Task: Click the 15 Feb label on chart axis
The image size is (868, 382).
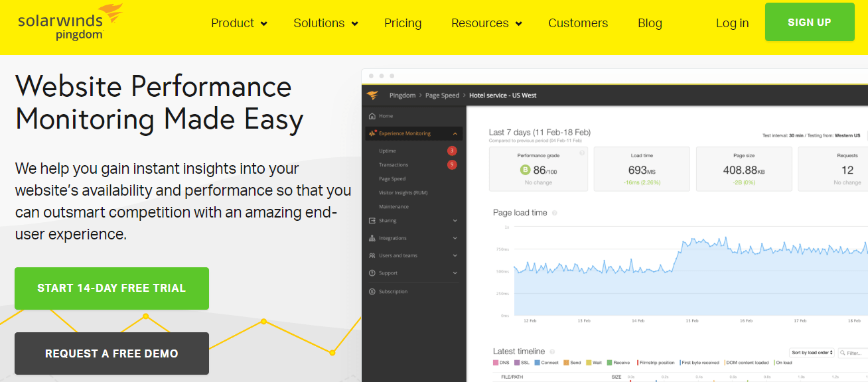Action: click(691, 321)
